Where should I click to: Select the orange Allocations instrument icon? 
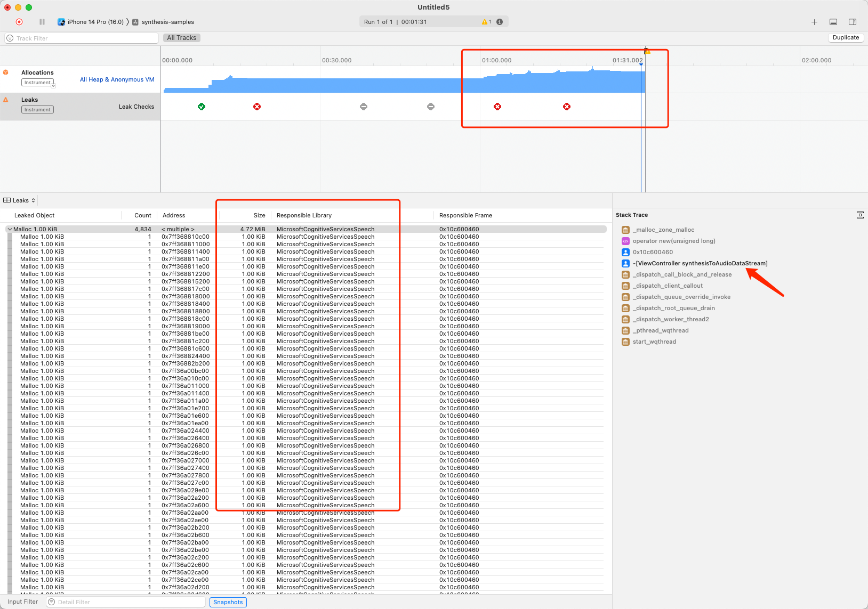[x=6, y=72]
